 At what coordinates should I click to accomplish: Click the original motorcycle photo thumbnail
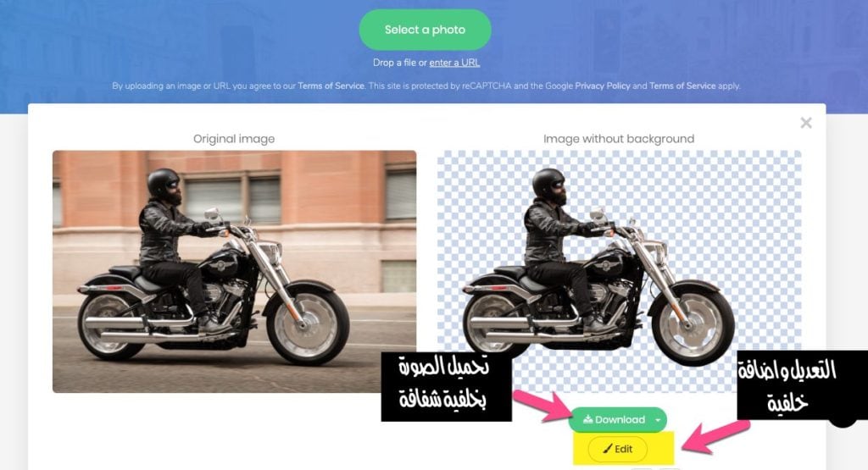[x=234, y=272]
